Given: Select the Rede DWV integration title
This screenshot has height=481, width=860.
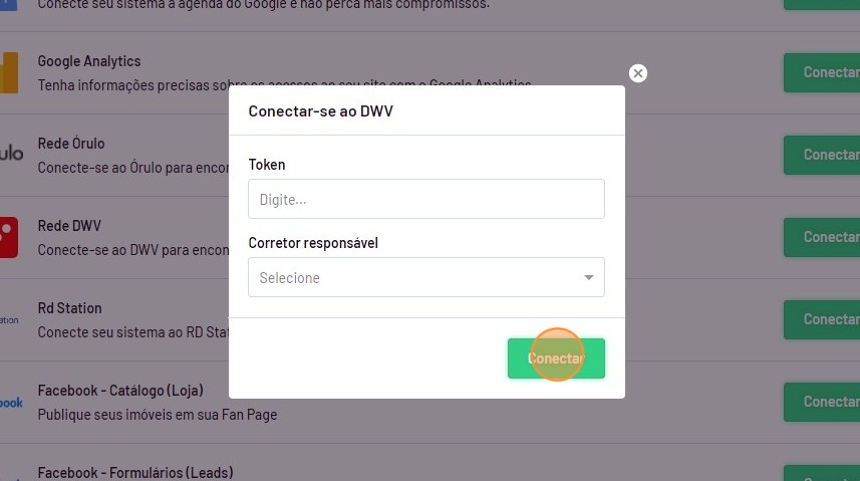Looking at the screenshot, I should point(69,226).
